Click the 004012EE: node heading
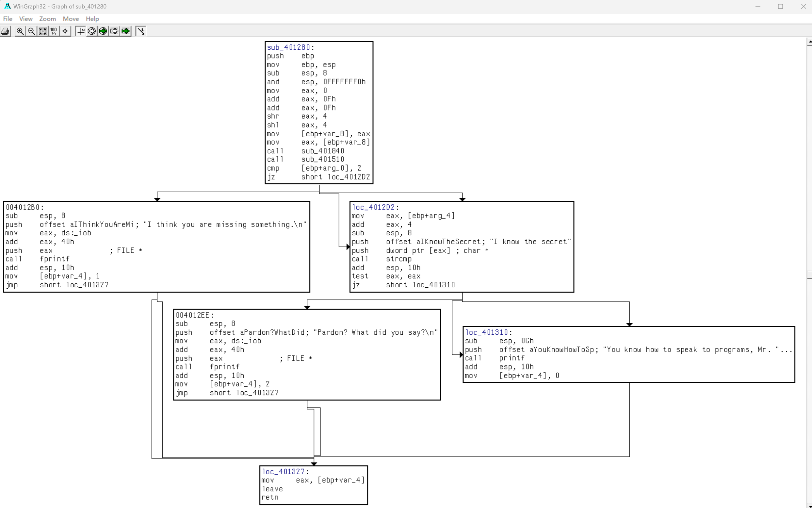The image size is (812, 508). click(195, 315)
